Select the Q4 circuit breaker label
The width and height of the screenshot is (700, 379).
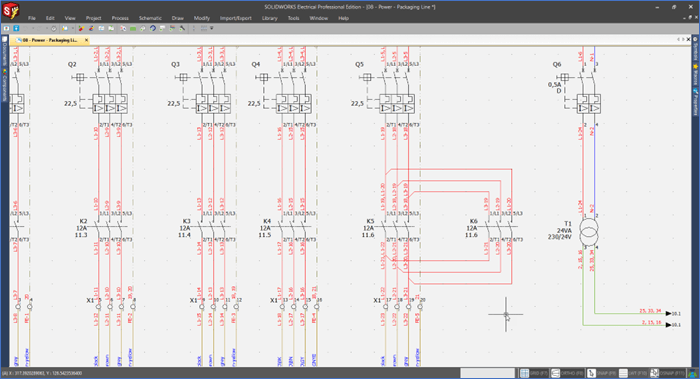coord(256,64)
